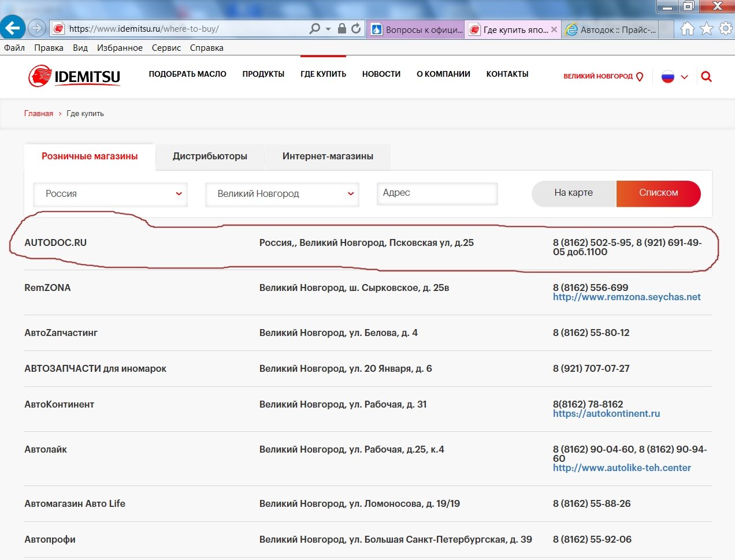Open autolike-teh.center link

tap(622, 468)
